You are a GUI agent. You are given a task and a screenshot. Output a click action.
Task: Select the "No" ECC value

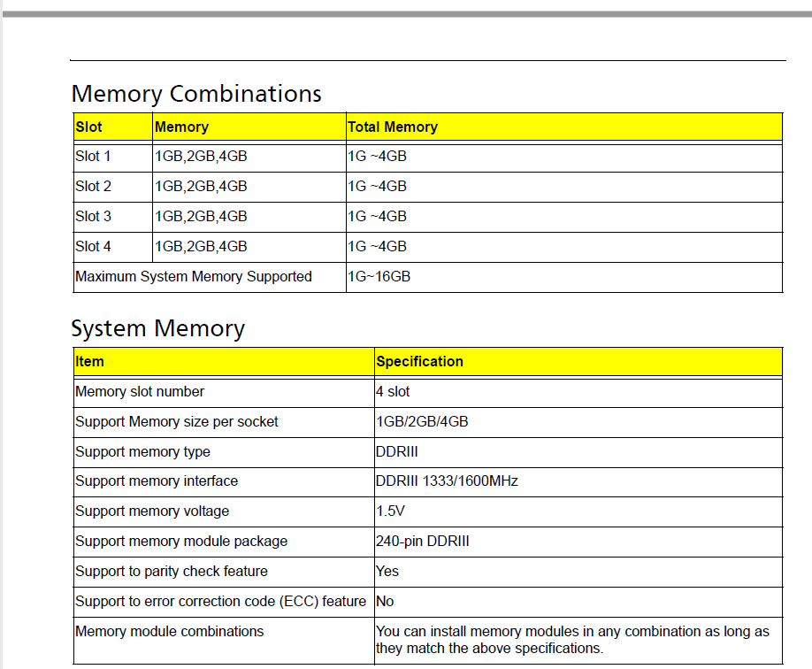click(x=385, y=602)
